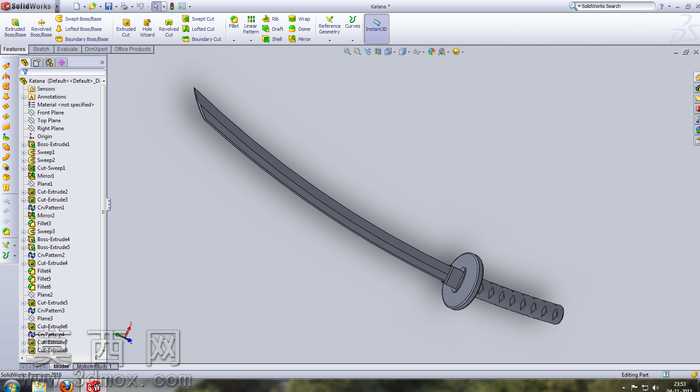Open ConfigurationManager panel tab
The height and width of the screenshot is (392, 700).
pyautogui.click(x=49, y=63)
